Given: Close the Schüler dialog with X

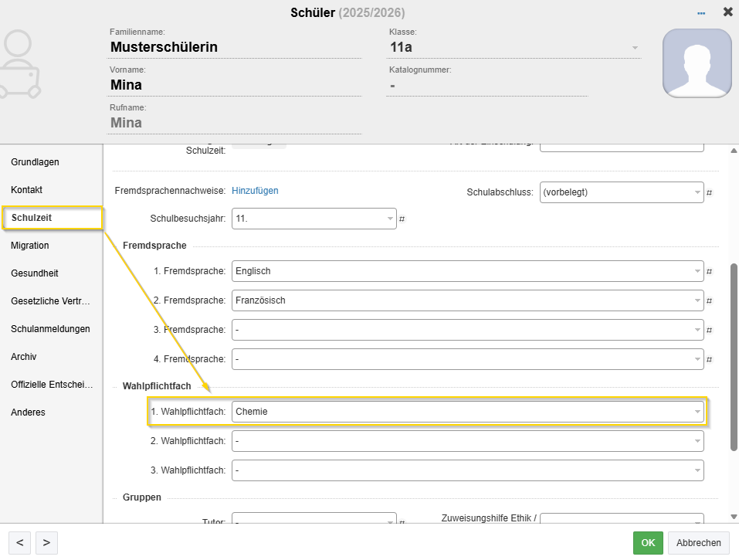Looking at the screenshot, I should pos(727,12).
